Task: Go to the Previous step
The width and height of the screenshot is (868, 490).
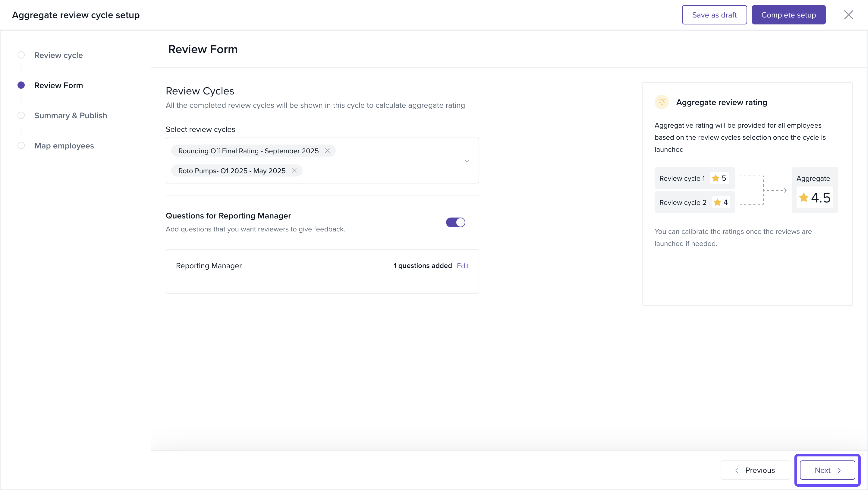Action: pyautogui.click(x=755, y=470)
